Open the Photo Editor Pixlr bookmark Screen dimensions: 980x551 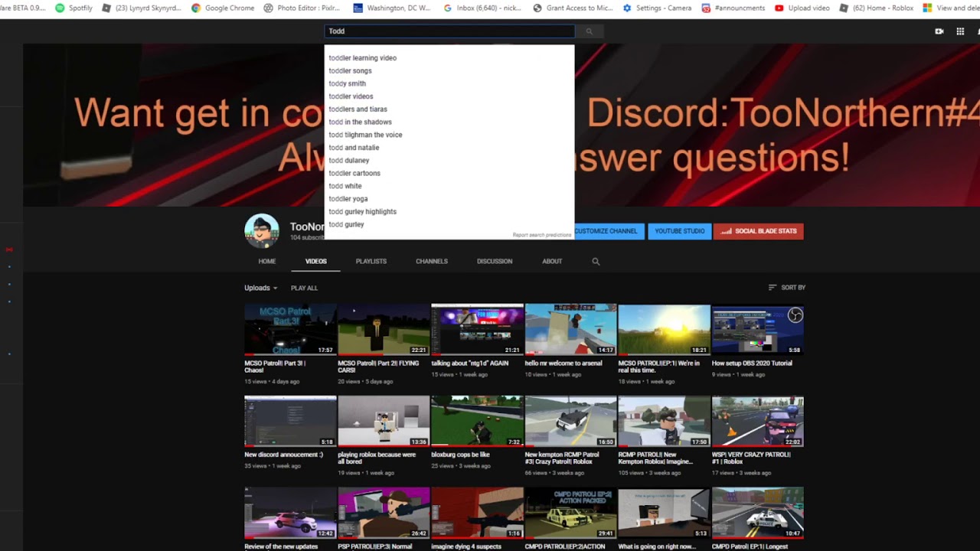coord(302,8)
